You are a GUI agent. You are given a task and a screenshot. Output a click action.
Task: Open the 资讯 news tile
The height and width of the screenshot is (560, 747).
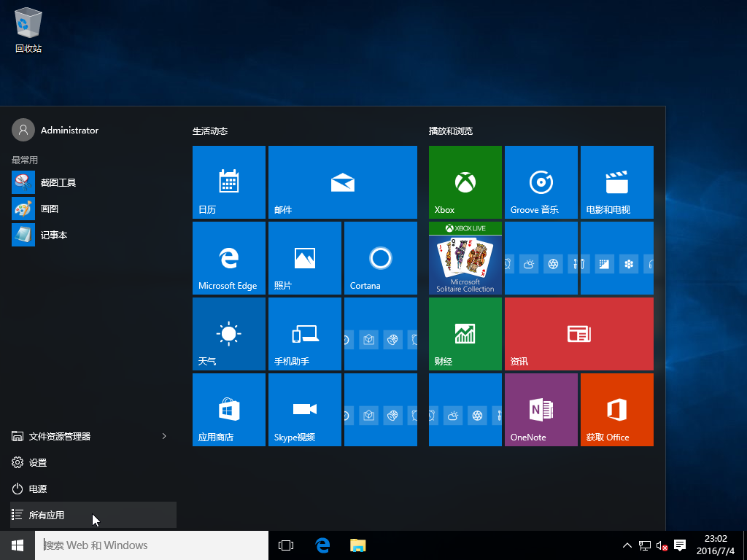click(578, 334)
